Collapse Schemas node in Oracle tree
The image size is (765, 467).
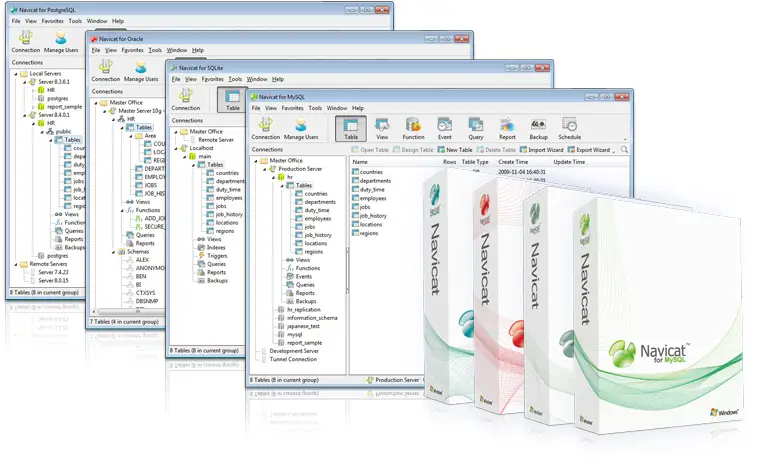click(x=113, y=252)
